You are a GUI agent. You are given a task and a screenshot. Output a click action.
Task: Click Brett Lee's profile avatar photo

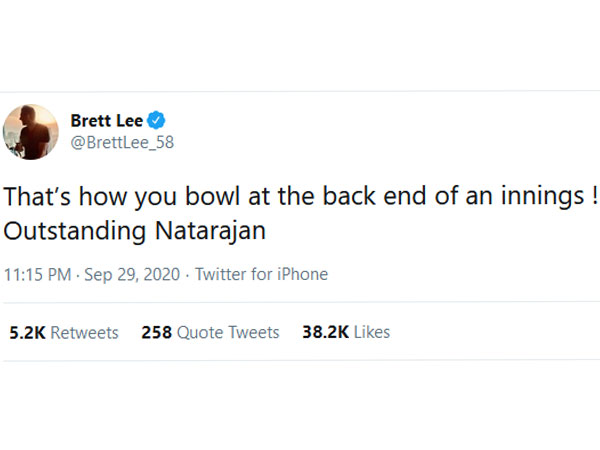[32, 130]
